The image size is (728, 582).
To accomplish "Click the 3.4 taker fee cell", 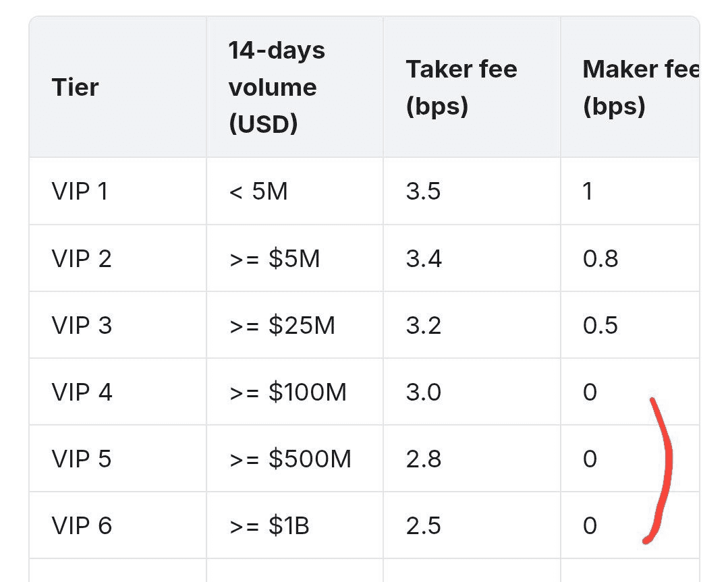I will [424, 258].
